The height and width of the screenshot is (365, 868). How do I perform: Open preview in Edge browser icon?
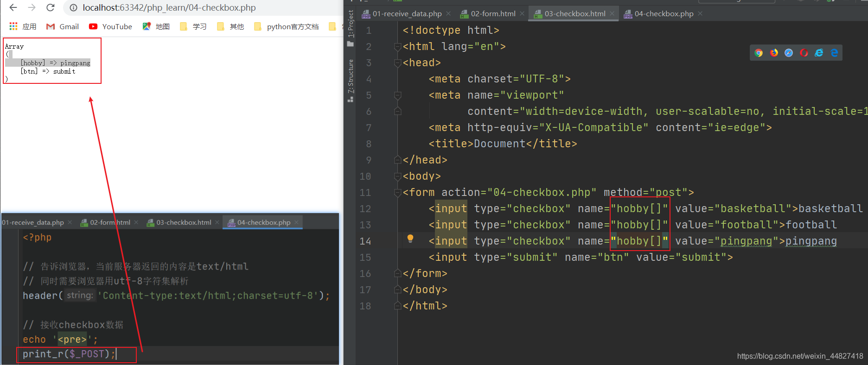point(834,53)
